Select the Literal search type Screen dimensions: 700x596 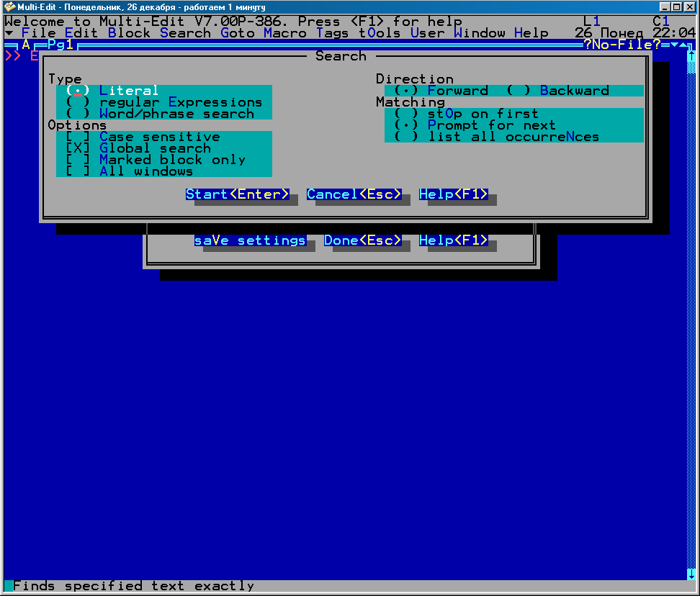112,91
